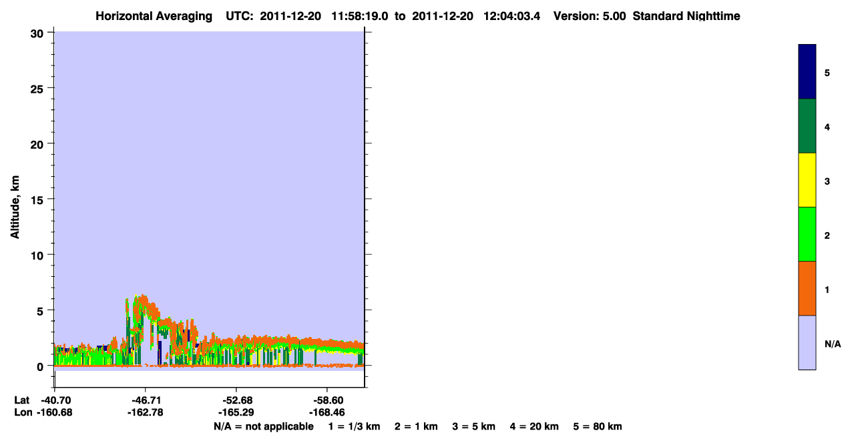
Task: Click the 10 tick label on altitude axis
Action: pyautogui.click(x=39, y=255)
